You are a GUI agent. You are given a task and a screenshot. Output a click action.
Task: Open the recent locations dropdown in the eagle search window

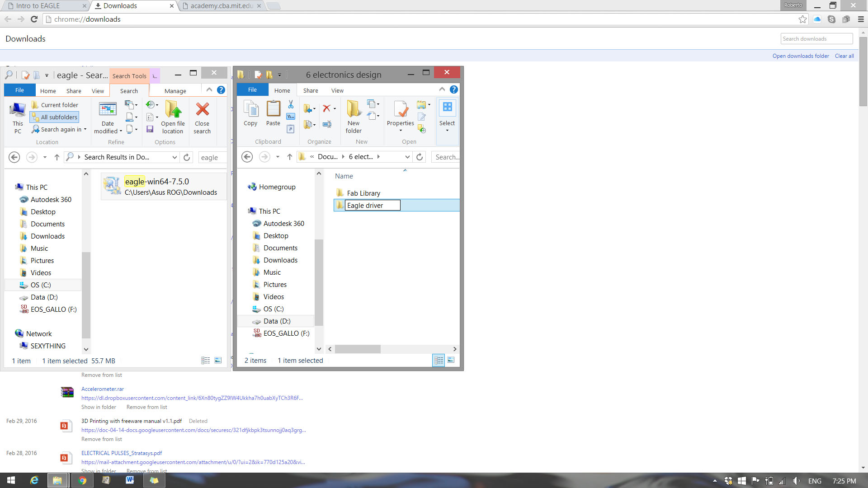(45, 157)
